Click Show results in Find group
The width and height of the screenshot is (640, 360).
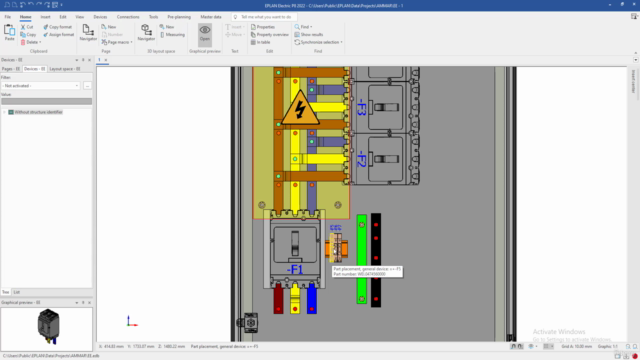pyautogui.click(x=309, y=35)
